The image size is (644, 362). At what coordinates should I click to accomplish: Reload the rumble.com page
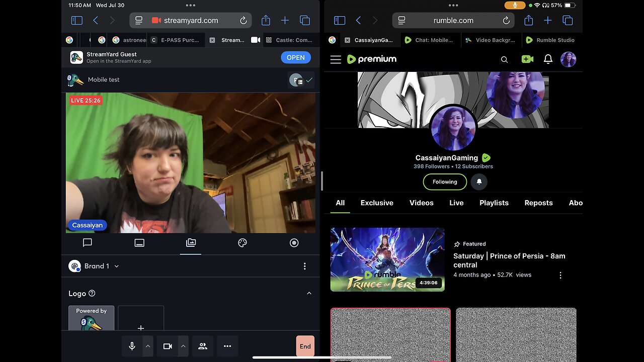click(506, 21)
